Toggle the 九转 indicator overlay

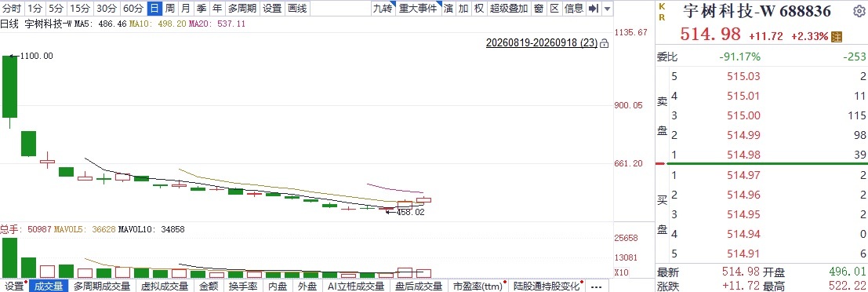click(383, 9)
